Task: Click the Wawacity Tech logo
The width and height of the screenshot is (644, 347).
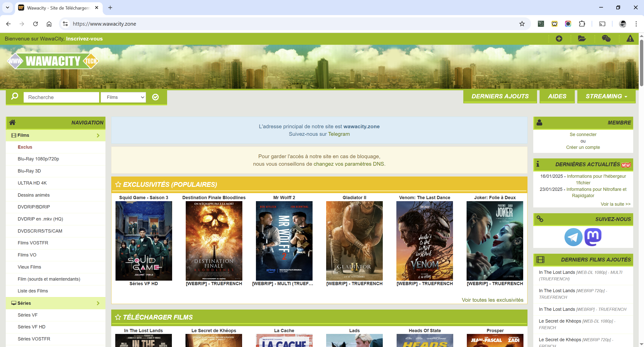Action: [53, 61]
